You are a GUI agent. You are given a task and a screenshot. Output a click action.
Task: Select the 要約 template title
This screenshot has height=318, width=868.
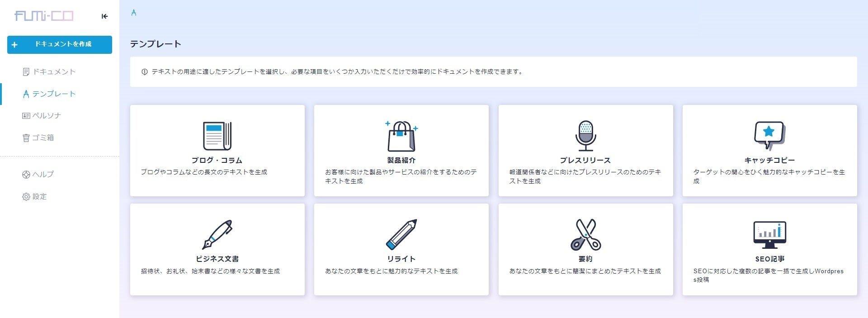[585, 259]
